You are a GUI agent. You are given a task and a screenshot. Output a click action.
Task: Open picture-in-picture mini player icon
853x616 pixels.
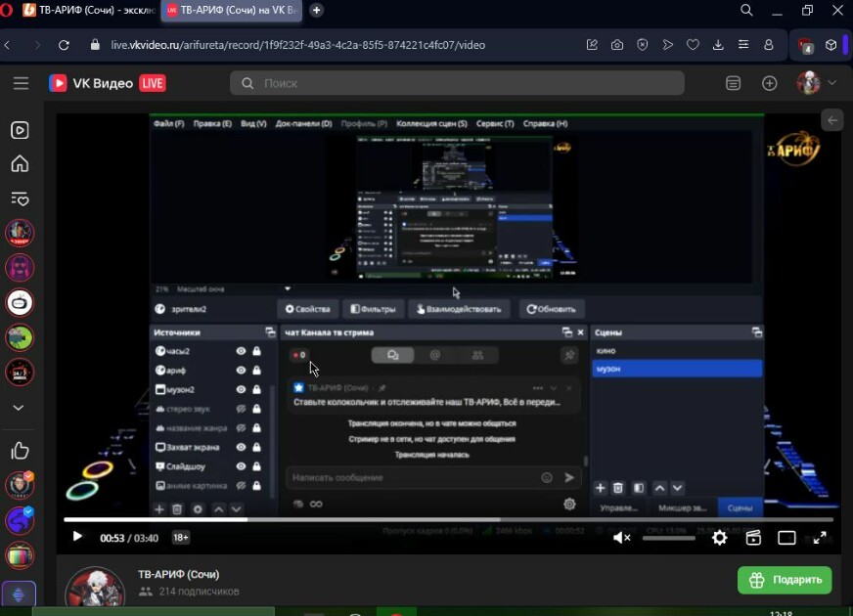pos(753,538)
